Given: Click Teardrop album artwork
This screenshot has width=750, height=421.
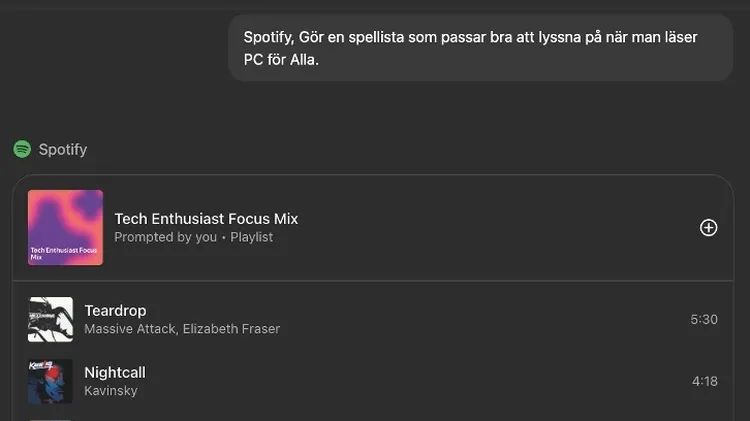Looking at the screenshot, I should click(x=50, y=319).
